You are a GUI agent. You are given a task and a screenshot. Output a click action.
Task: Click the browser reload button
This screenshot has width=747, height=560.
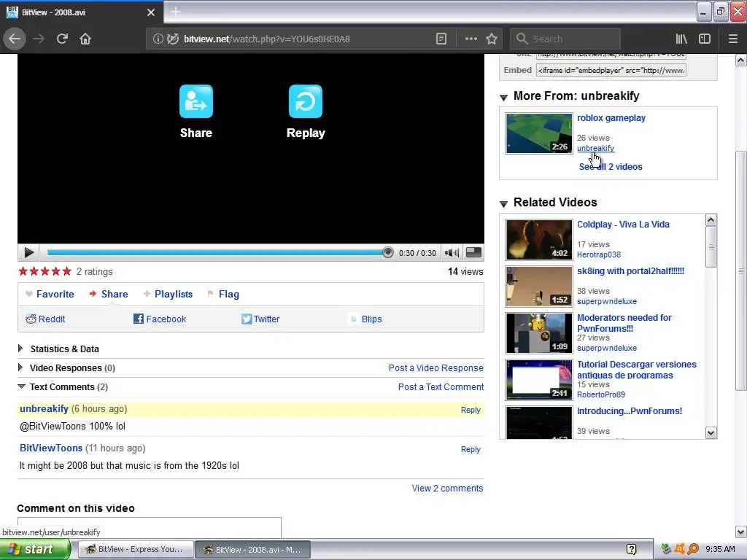click(x=62, y=39)
